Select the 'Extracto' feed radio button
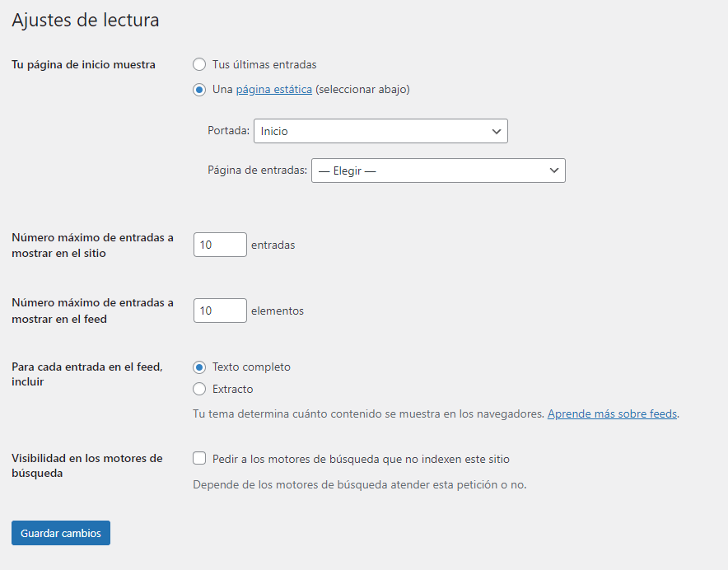Screen dimensions: 728x570 [199, 389]
